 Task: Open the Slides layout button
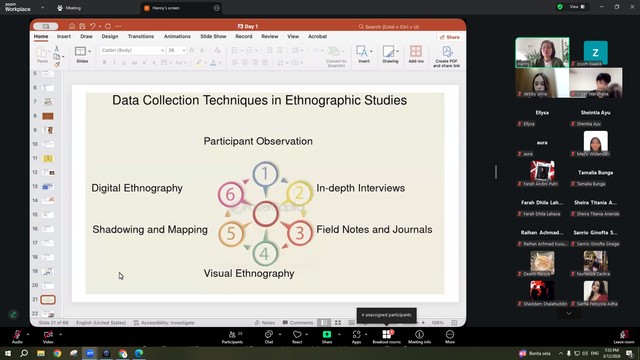(x=82, y=55)
